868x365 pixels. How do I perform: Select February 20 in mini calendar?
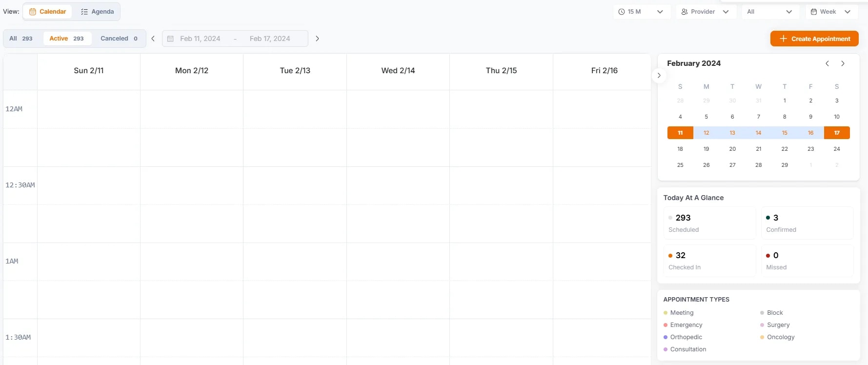click(x=732, y=149)
